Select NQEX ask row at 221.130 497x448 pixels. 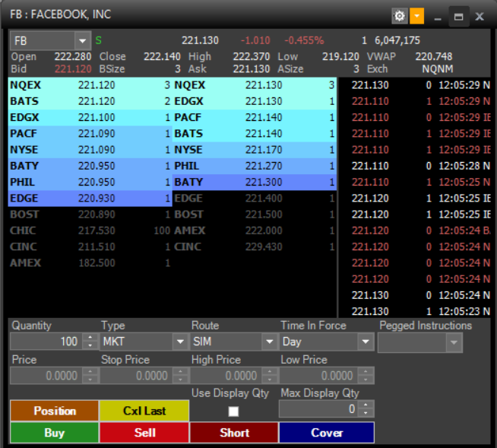[255, 85]
